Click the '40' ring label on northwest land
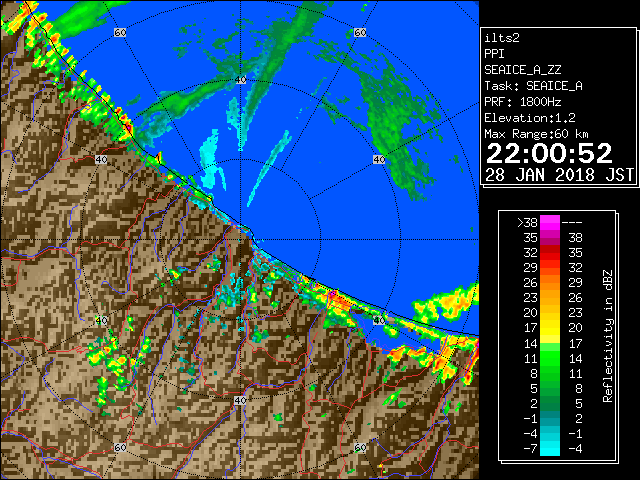The image size is (640, 480). tap(101, 159)
